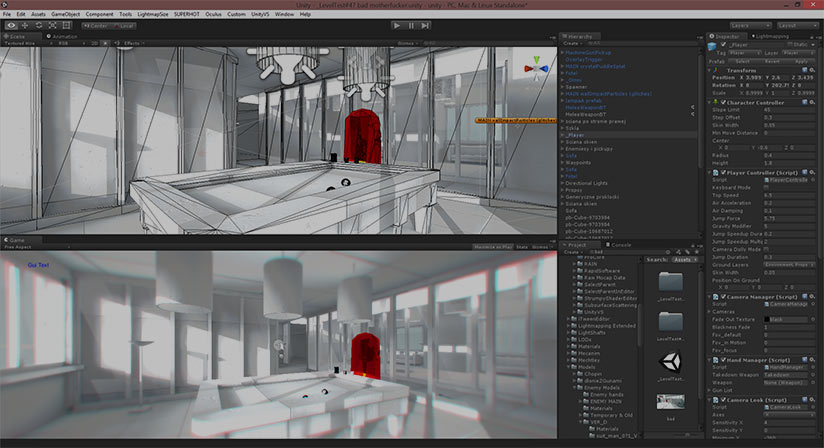
Task: Expand Gun List in Hand Manager
Action: click(x=710, y=390)
